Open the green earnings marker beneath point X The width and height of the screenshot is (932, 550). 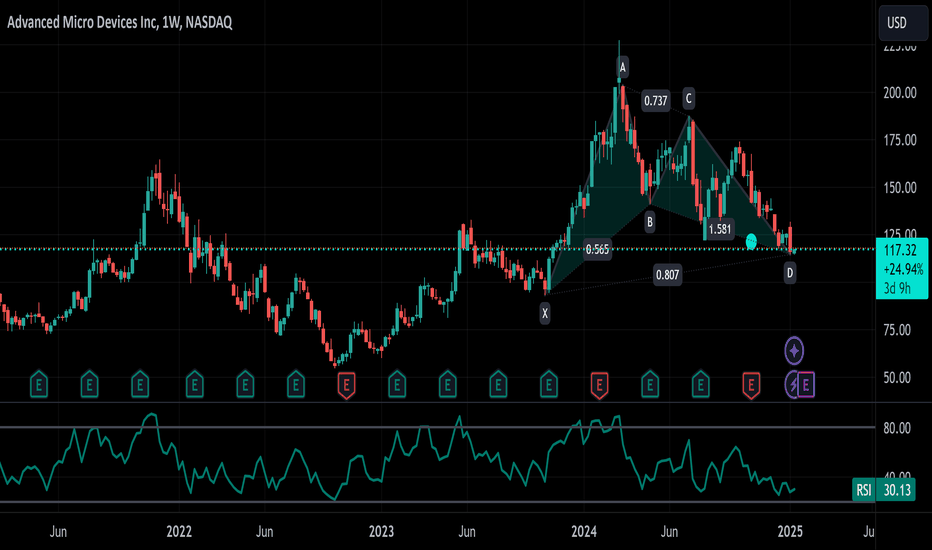pos(549,385)
